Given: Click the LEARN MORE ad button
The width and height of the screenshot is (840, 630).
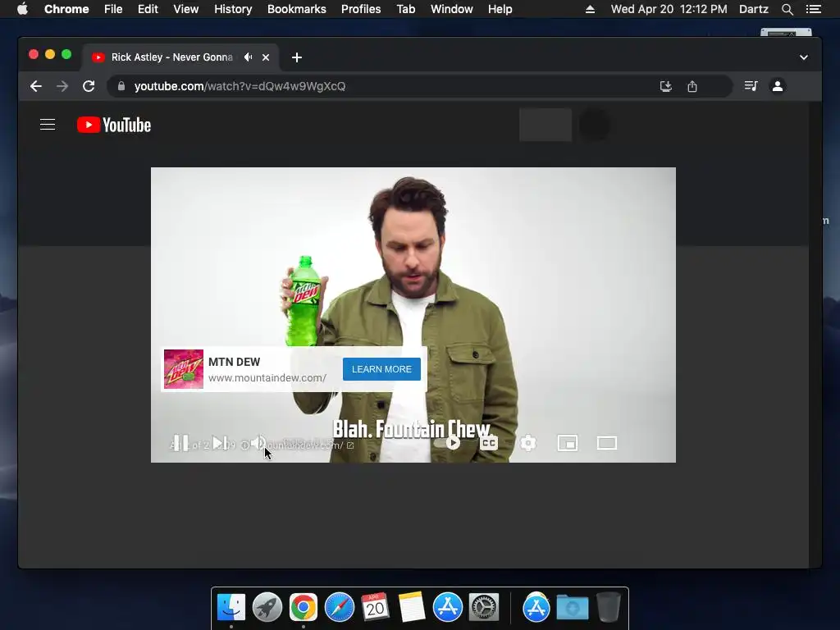Looking at the screenshot, I should coord(381,369).
